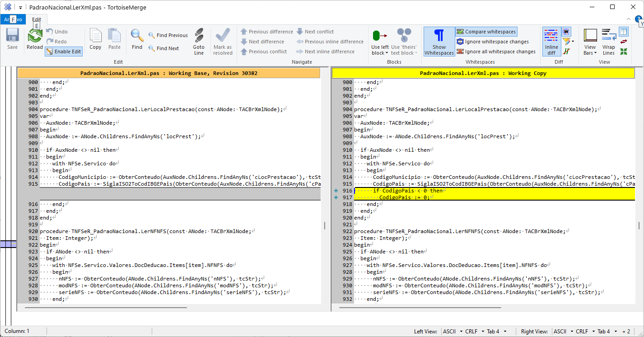Click TortoiseMerge app icon in title bar

(8, 7)
